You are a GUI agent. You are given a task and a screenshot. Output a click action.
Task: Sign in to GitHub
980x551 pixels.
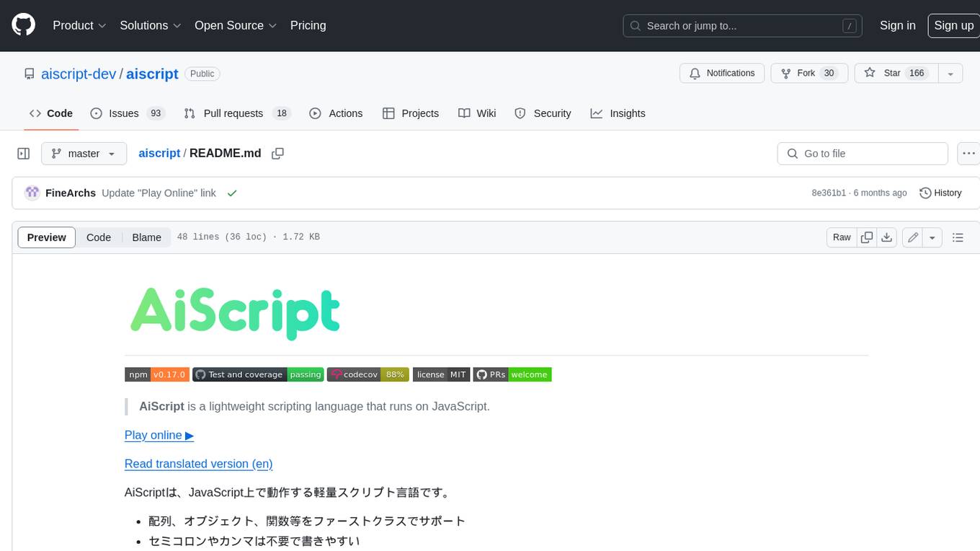897,25
